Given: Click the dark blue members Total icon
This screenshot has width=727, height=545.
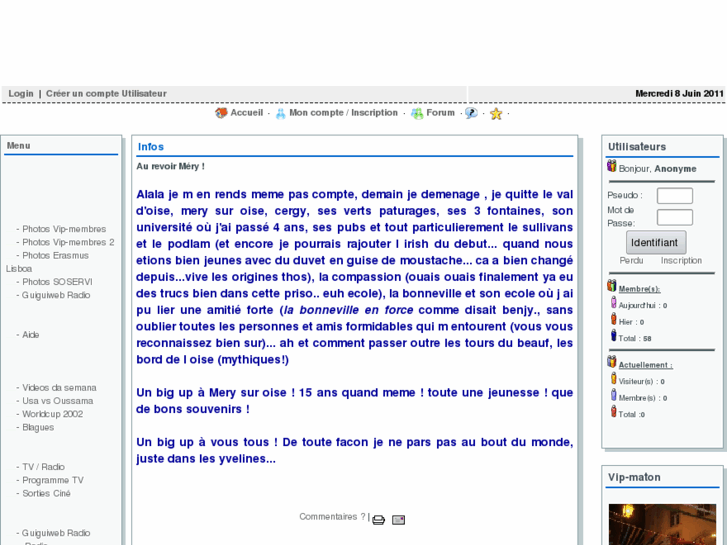Looking at the screenshot, I should pyautogui.click(x=613, y=335).
